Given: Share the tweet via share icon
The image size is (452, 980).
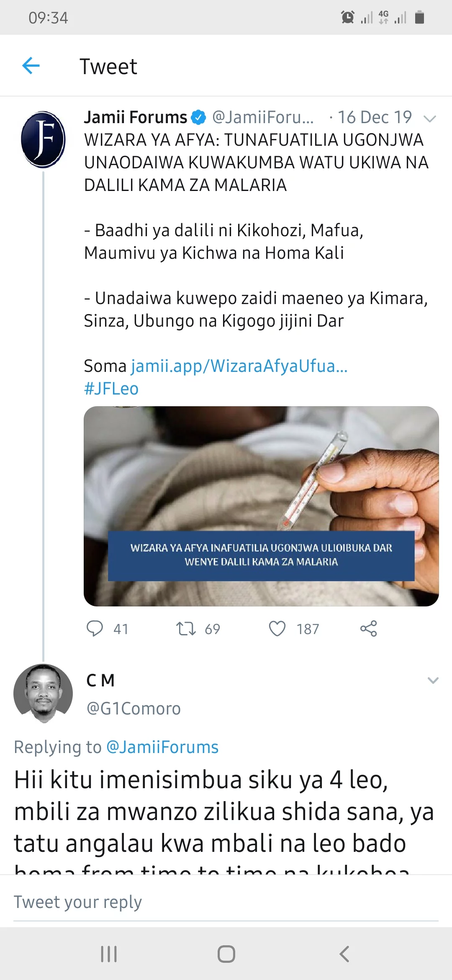Looking at the screenshot, I should [368, 629].
